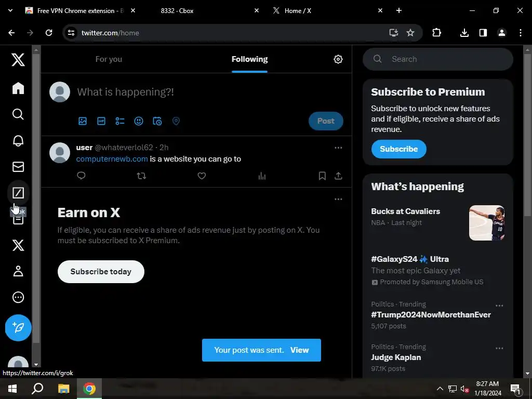Open Messages envelope icon
This screenshot has height=399, width=532.
18,167
